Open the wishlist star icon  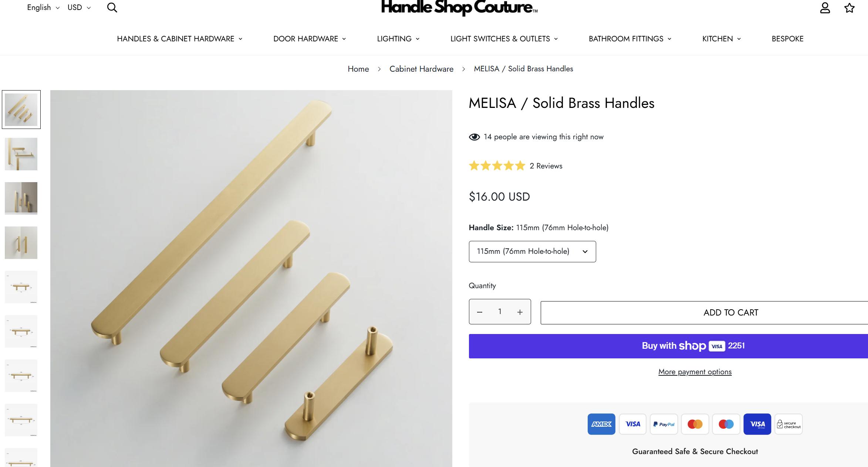[849, 8]
